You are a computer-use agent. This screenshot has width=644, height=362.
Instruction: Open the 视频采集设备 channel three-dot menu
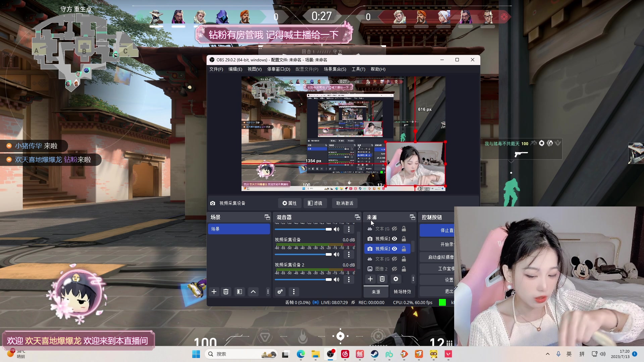click(349, 254)
